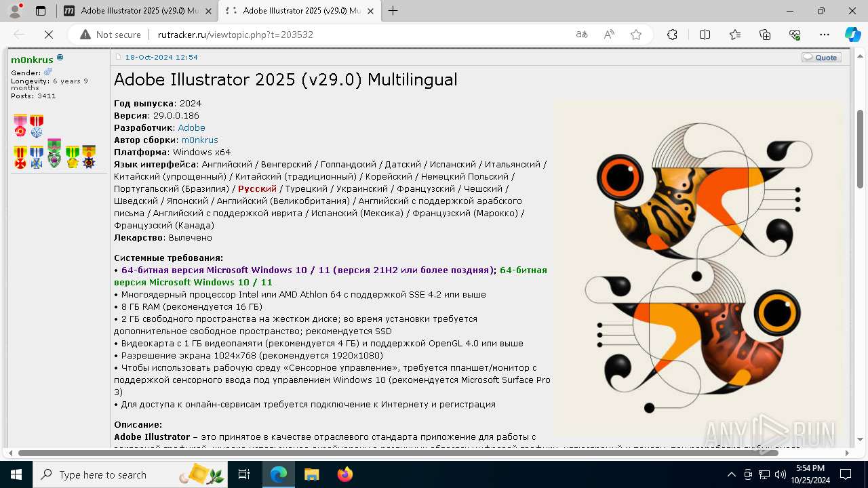Click the Системные требования heading

[168, 258]
